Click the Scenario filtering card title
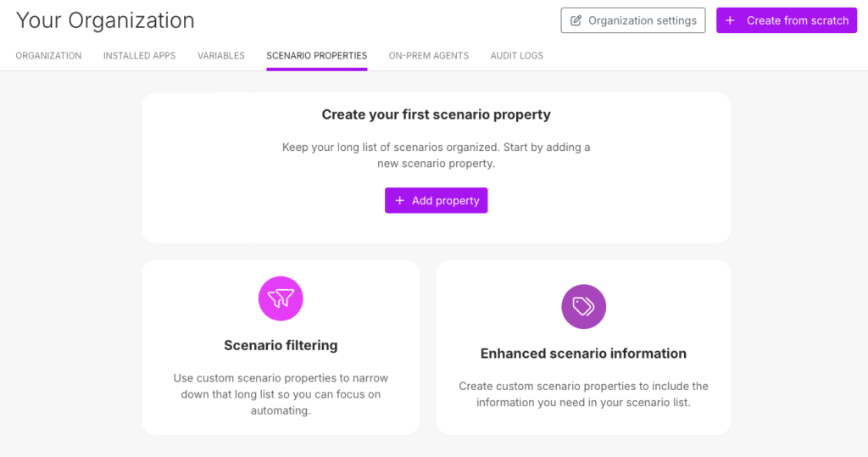868x457 pixels. point(281,345)
